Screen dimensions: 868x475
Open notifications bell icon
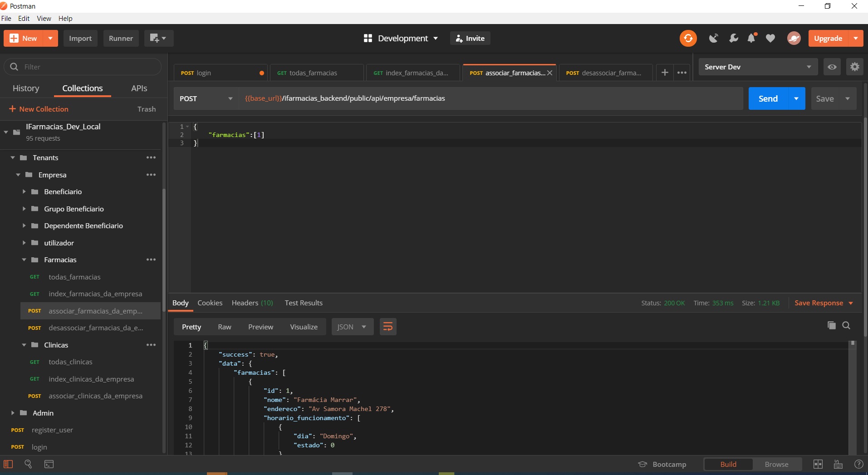tap(752, 38)
